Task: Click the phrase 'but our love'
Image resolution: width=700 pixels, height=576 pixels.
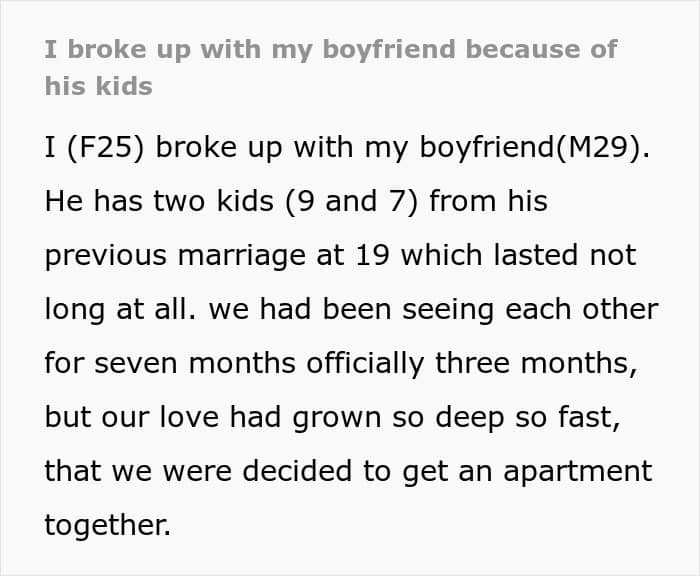Action: point(132,417)
